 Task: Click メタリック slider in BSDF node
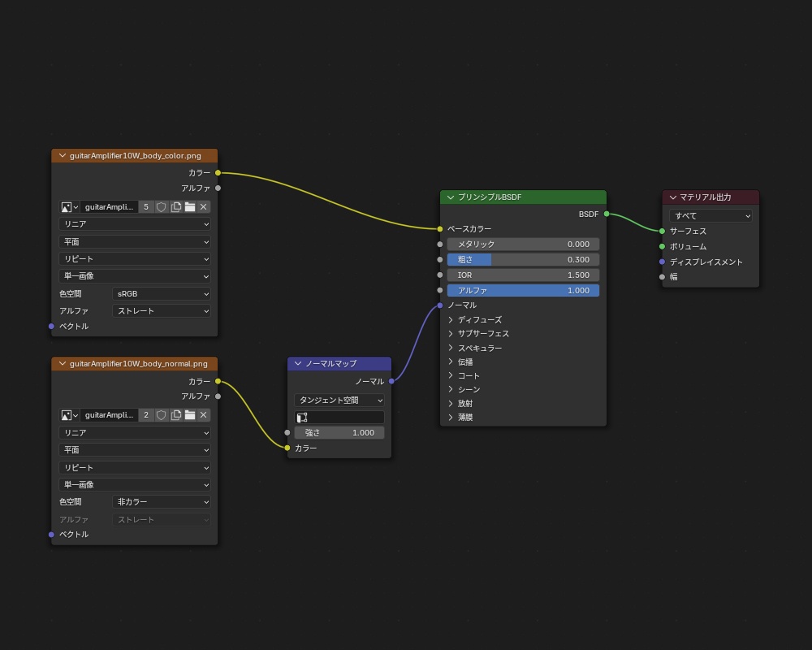point(523,244)
